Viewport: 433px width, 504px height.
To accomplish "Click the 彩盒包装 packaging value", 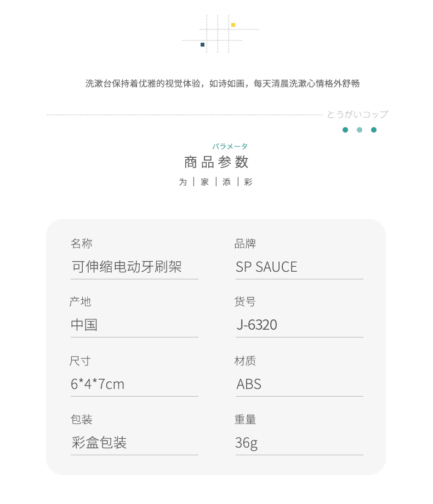I will tap(99, 443).
